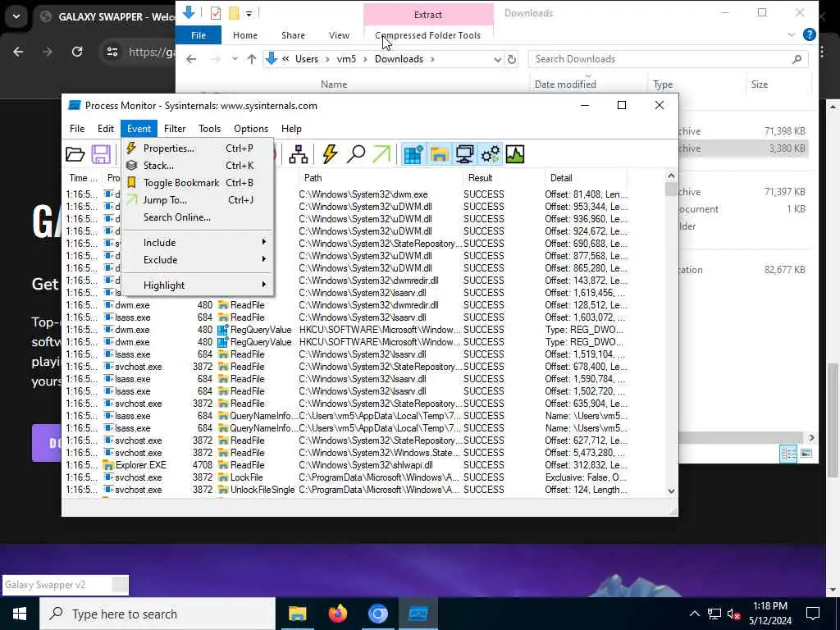Choose Toggle Bookmark in the Event menu
Screen dimensions: 840x630
pos(197,183)
